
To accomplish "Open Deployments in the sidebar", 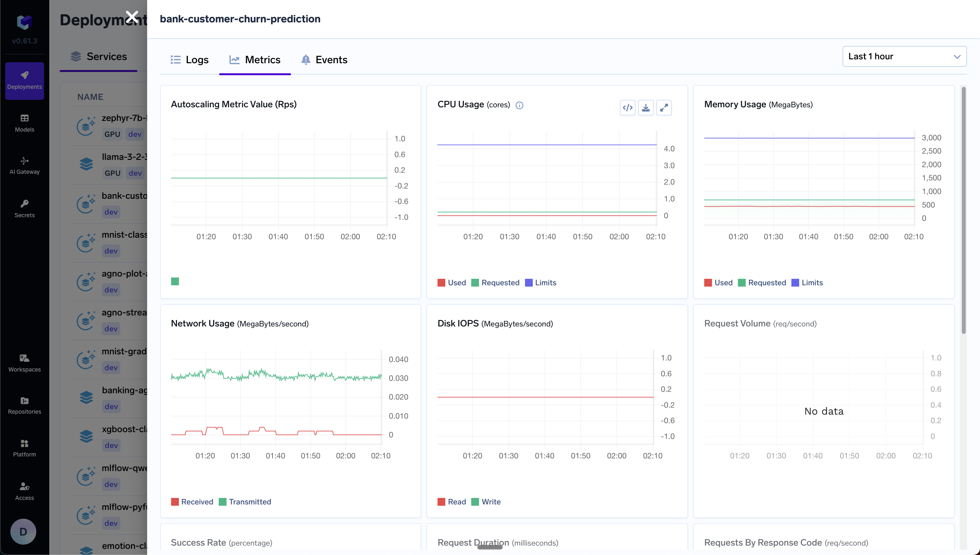I will point(24,81).
